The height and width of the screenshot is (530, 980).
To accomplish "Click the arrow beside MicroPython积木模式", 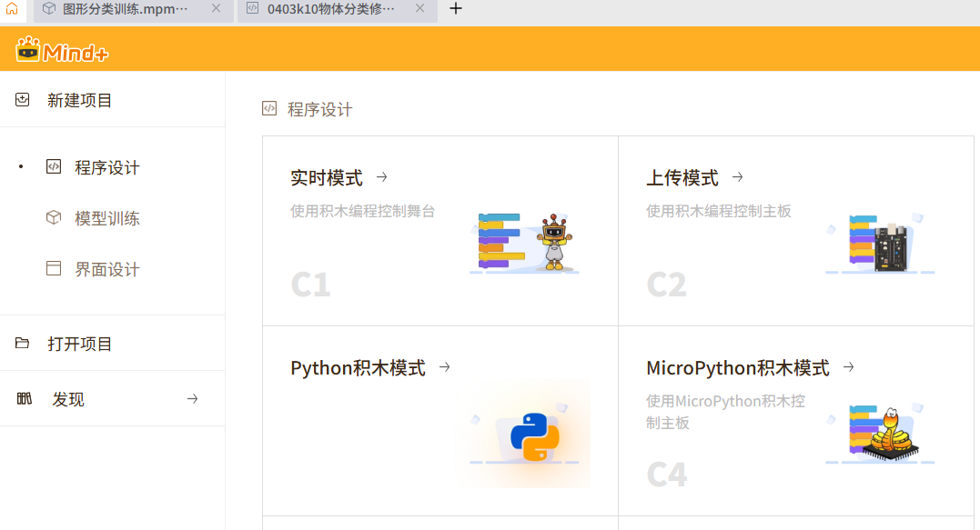I will tap(848, 367).
